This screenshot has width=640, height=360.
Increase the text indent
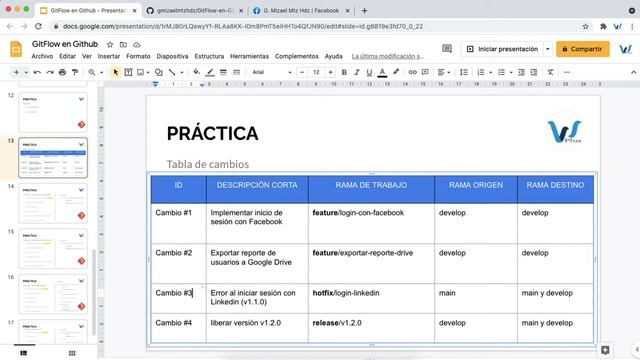[534, 72]
